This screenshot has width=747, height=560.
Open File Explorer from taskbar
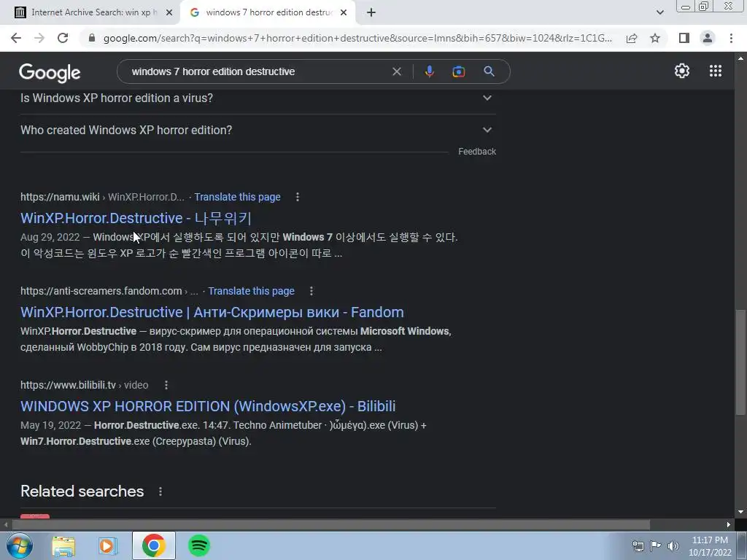[x=63, y=545]
